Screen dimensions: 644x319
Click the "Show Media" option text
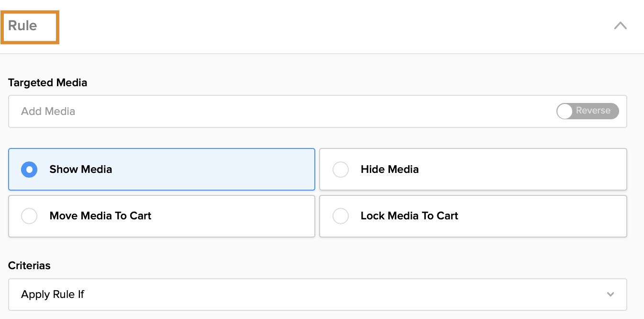click(x=81, y=170)
